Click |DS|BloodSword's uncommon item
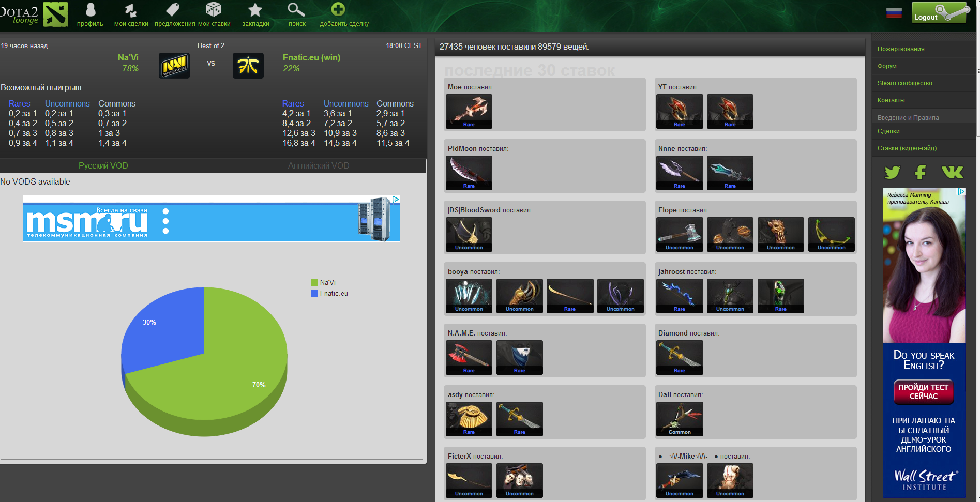Viewport: 980px width, 502px height. point(469,234)
